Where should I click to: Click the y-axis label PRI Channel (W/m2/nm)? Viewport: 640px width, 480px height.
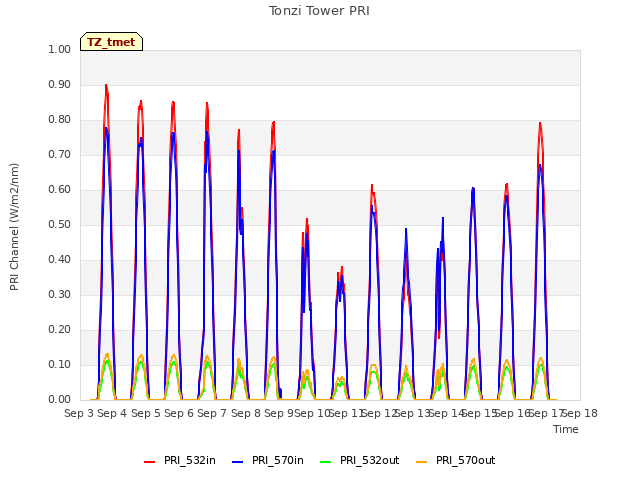tap(14, 227)
